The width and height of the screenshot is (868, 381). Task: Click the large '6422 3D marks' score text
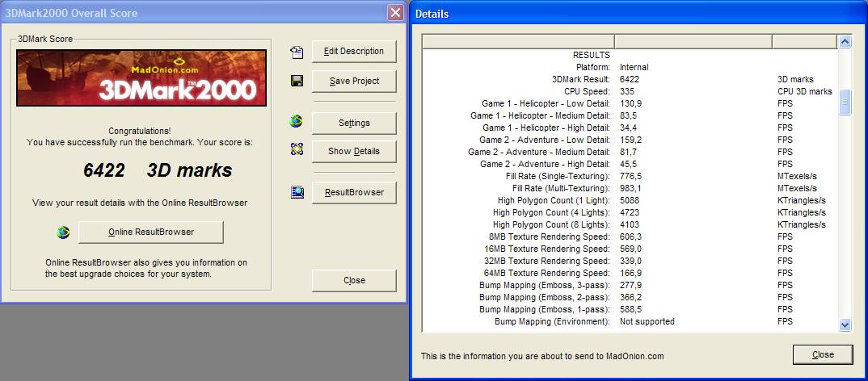(158, 171)
